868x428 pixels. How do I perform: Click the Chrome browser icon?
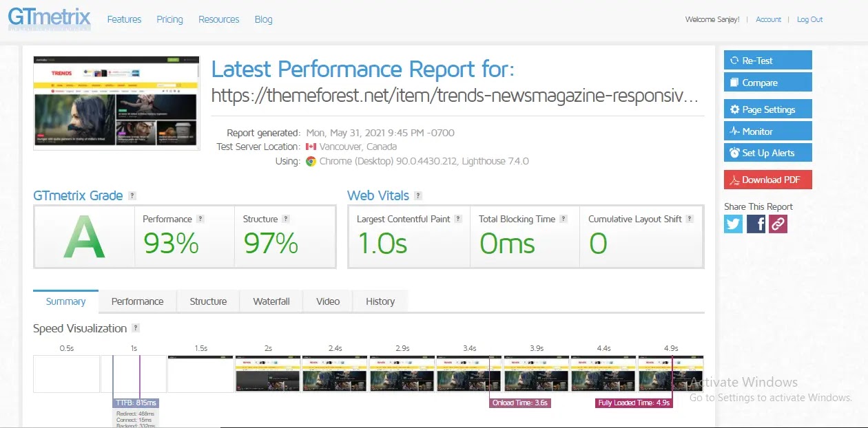coord(311,162)
